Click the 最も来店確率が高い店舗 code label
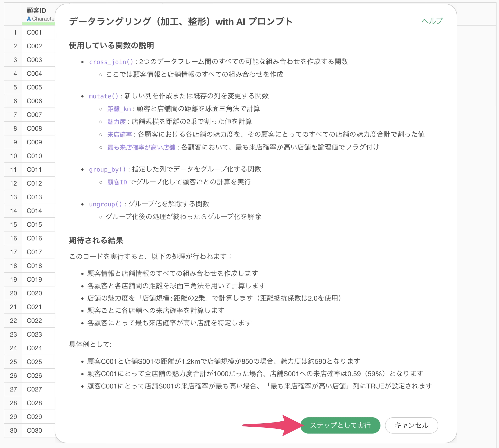 (141, 147)
